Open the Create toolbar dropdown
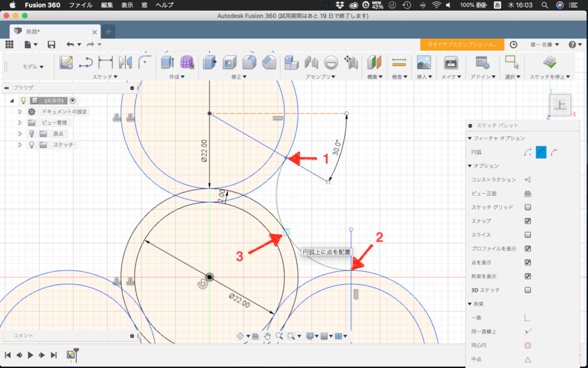588x368 pixels. pos(177,76)
